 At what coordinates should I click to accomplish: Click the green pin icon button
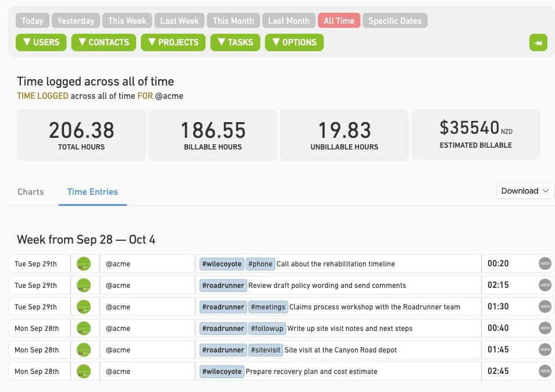(538, 42)
